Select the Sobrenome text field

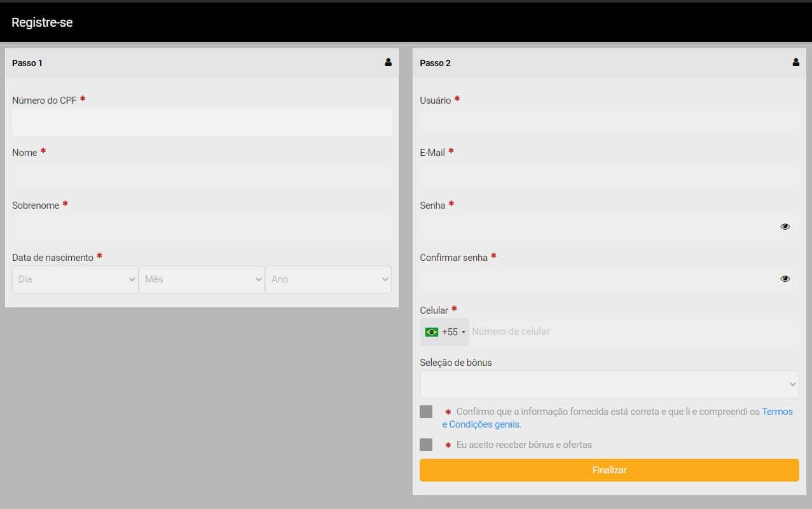point(202,227)
